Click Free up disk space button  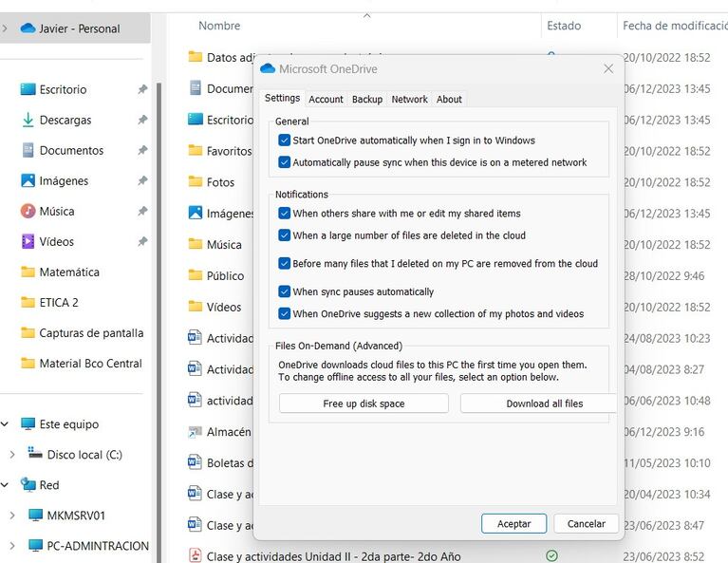(364, 403)
